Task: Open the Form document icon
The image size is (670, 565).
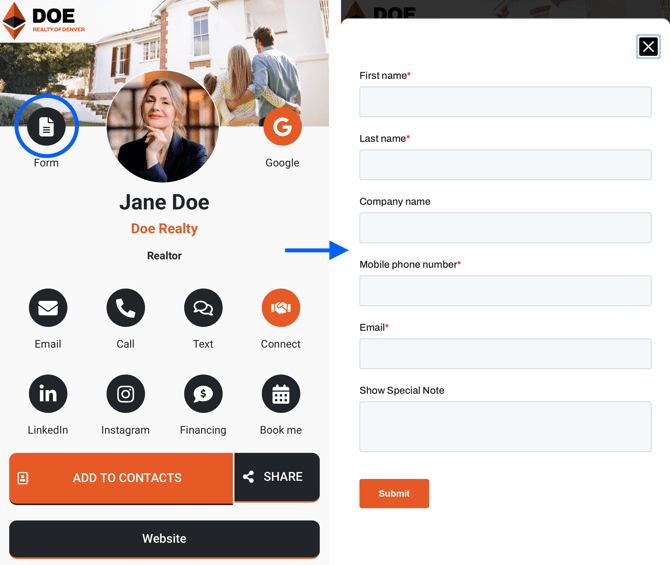Action: point(46,127)
